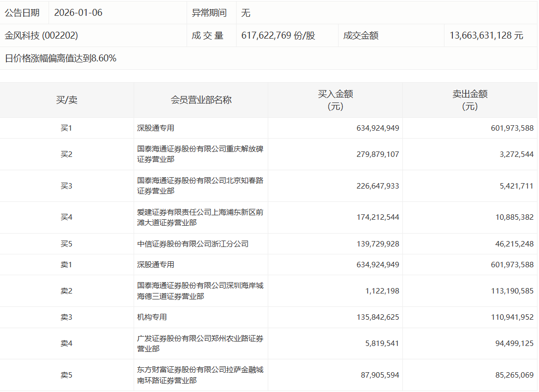Click buy amount 135,842,625
539x392 pixels.
point(378,317)
